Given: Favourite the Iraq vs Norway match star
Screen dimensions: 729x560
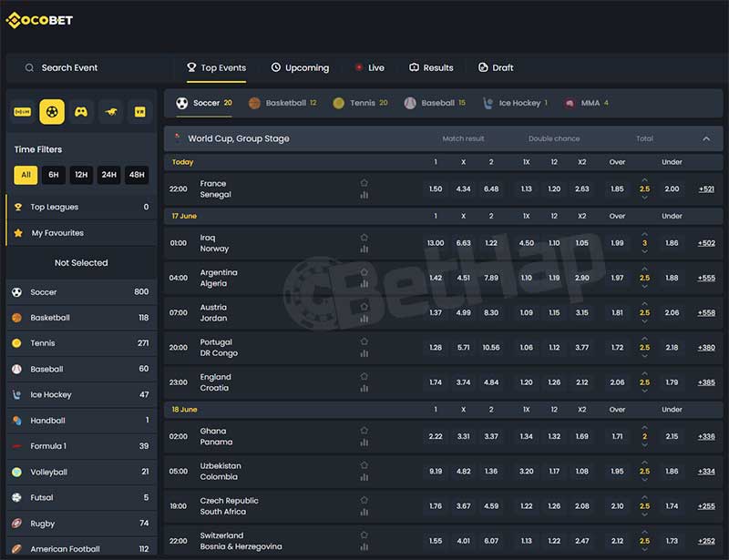Looking at the screenshot, I should tap(364, 238).
